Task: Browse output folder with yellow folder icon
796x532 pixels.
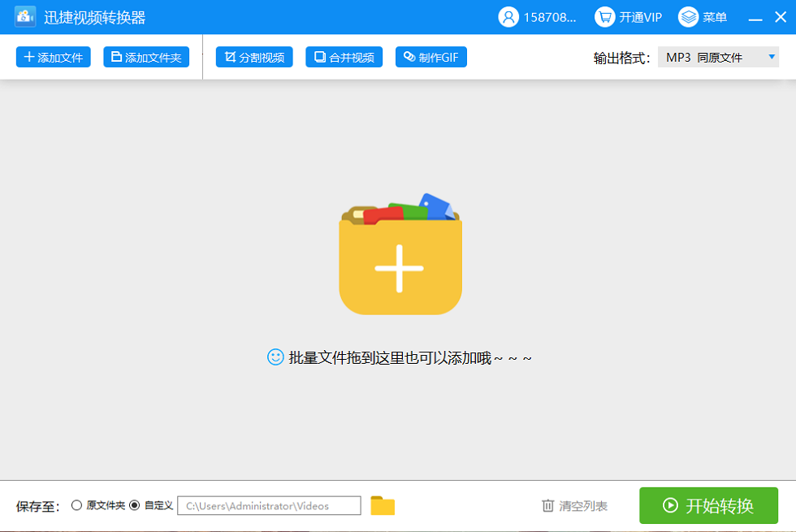Action: 383,505
